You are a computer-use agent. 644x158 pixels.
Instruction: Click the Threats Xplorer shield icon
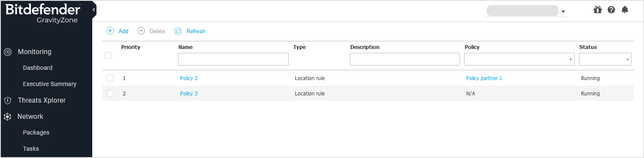7,101
